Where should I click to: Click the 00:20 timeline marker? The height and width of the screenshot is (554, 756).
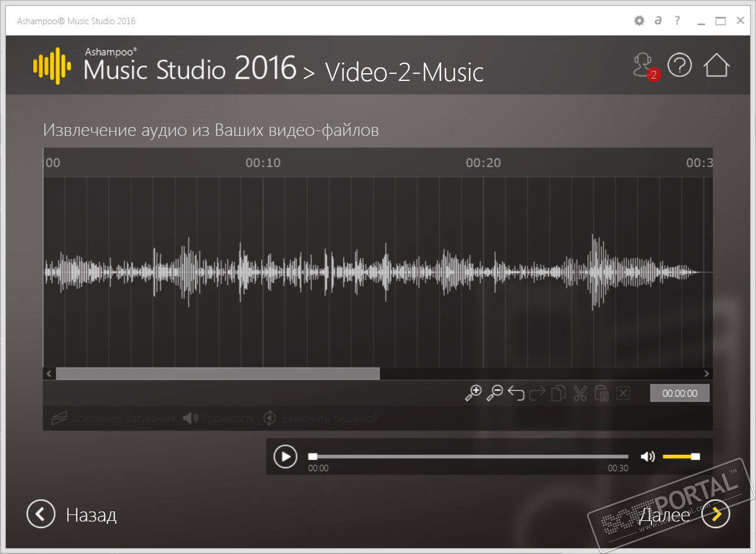point(483,163)
